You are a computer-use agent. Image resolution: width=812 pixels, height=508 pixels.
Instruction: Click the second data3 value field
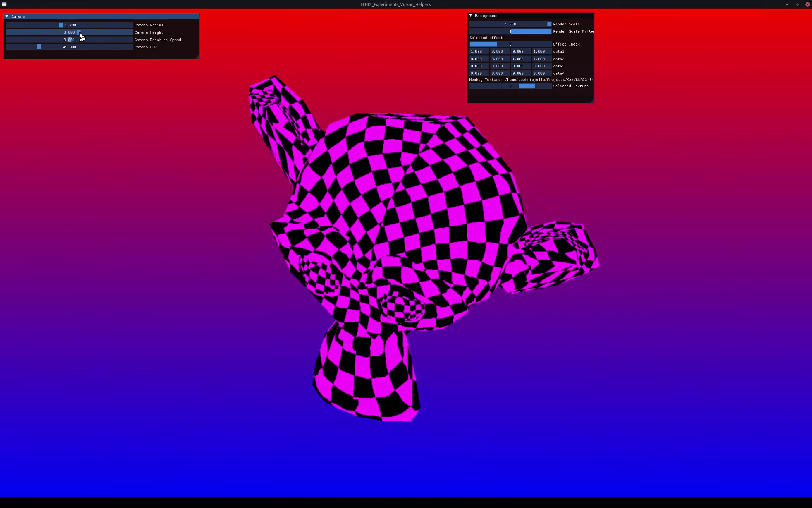(x=499, y=66)
